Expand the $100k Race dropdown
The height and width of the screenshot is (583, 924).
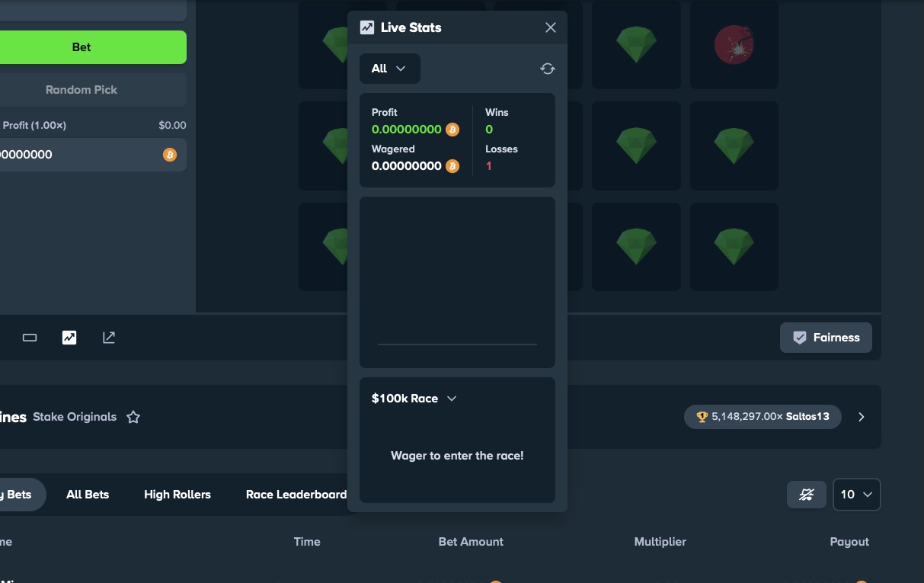pyautogui.click(x=414, y=399)
